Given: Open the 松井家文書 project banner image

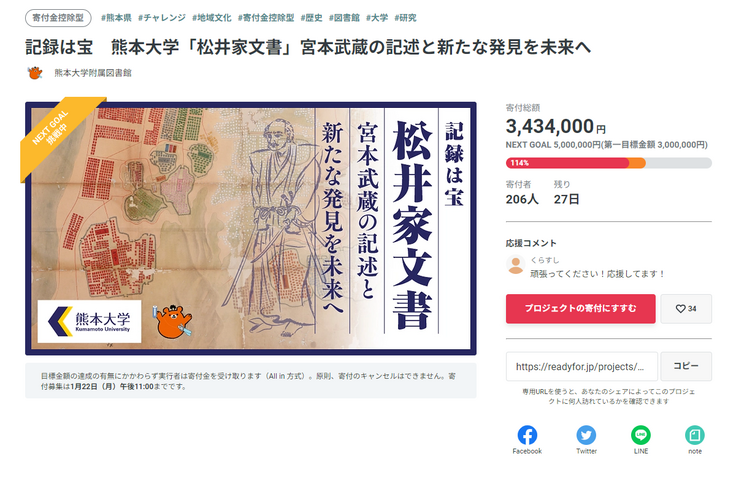Looking at the screenshot, I should tap(251, 228).
